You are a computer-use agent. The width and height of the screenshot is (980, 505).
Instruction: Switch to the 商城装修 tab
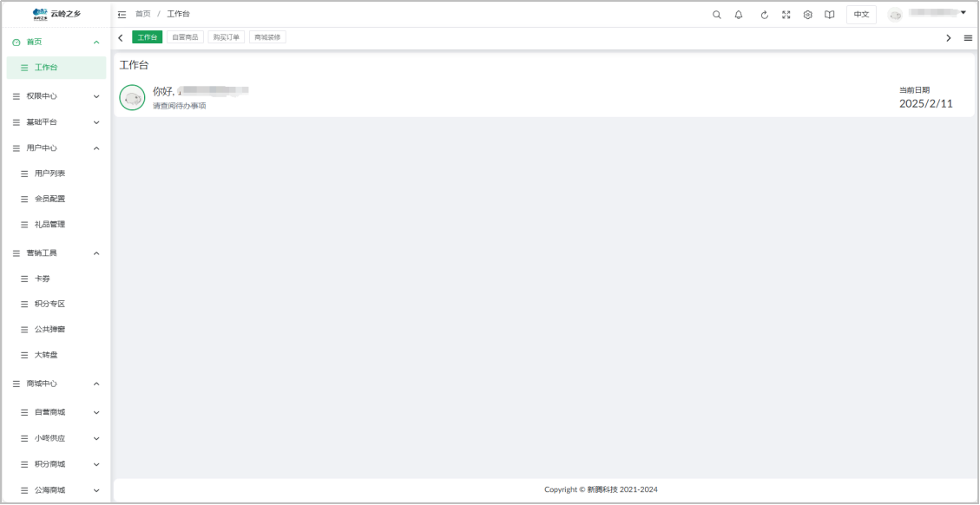click(x=267, y=37)
